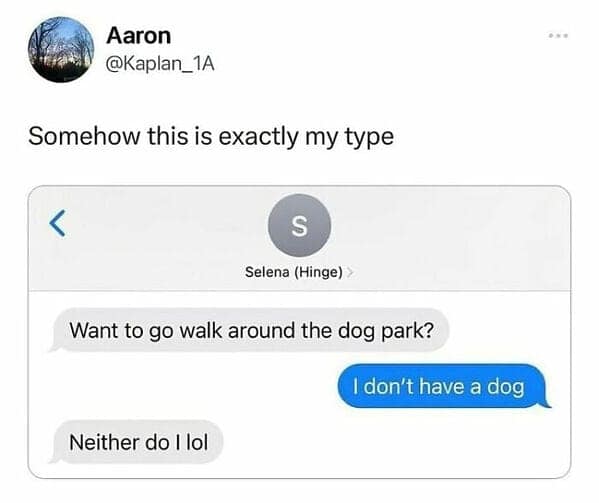Image resolution: width=599 pixels, height=503 pixels.
Task: Open the embedded iMessage screenshot card
Action: (300, 332)
